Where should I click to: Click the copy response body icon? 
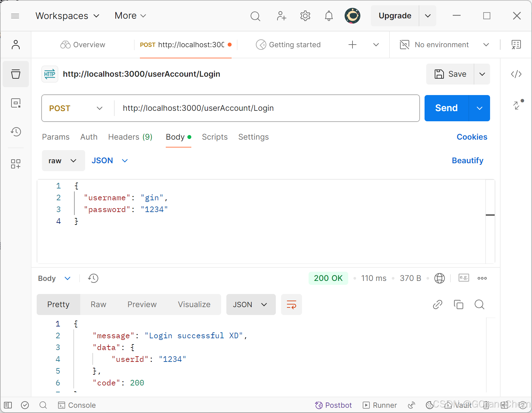(459, 305)
